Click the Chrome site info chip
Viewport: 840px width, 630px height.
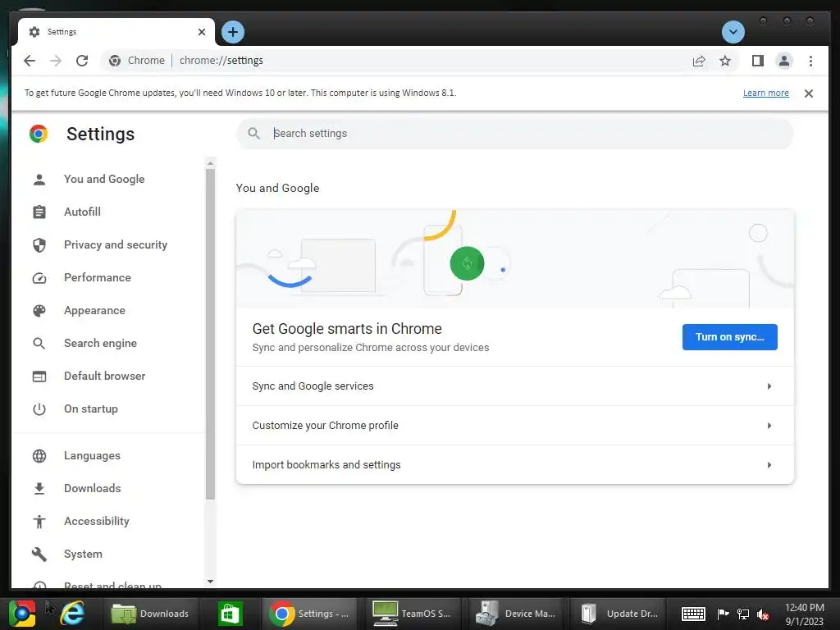pos(137,61)
